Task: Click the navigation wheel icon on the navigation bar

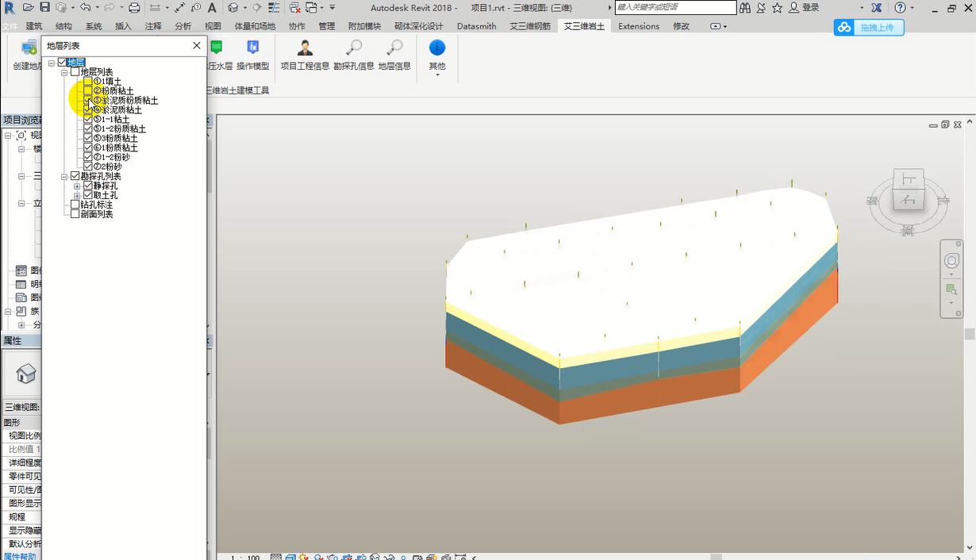Action: click(x=951, y=261)
